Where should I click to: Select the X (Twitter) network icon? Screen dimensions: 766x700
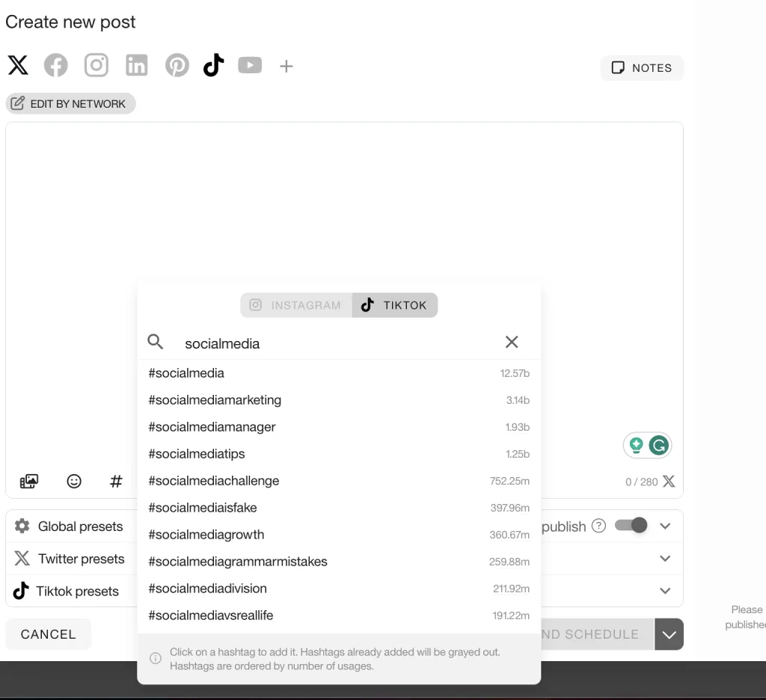click(18, 65)
